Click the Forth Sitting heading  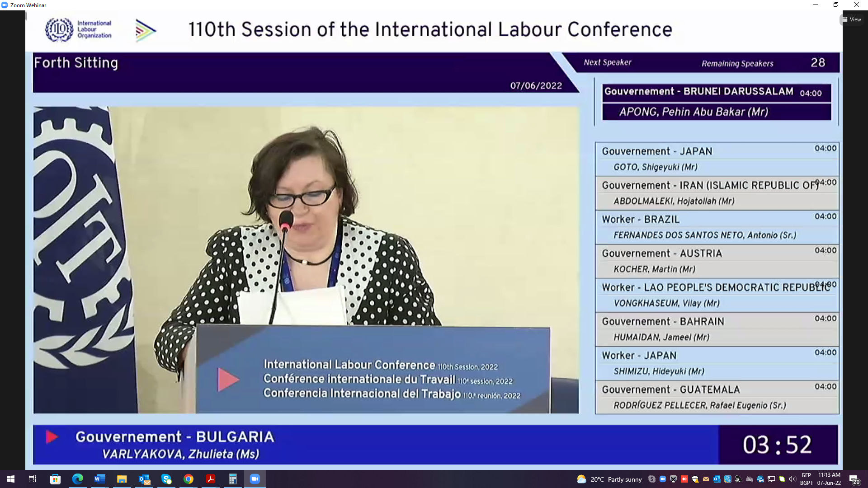pos(76,63)
